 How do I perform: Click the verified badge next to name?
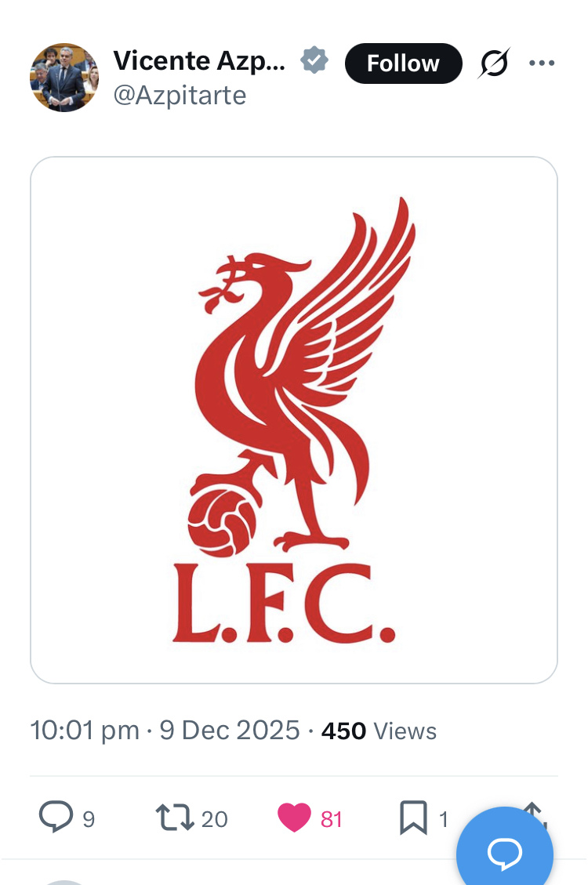pyautogui.click(x=315, y=61)
